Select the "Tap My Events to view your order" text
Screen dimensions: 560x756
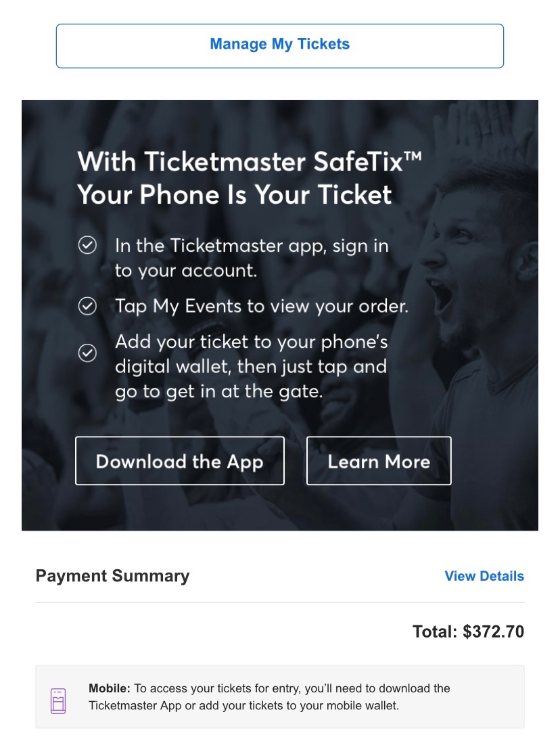tap(262, 307)
